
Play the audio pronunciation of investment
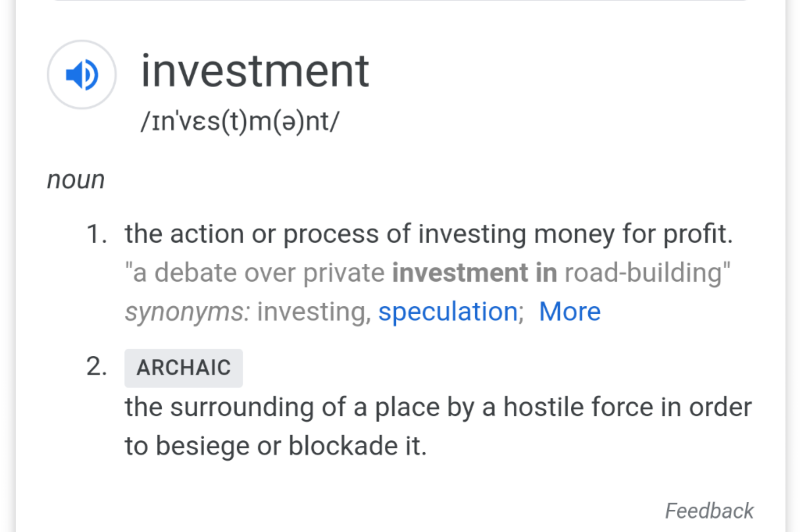coord(82,75)
